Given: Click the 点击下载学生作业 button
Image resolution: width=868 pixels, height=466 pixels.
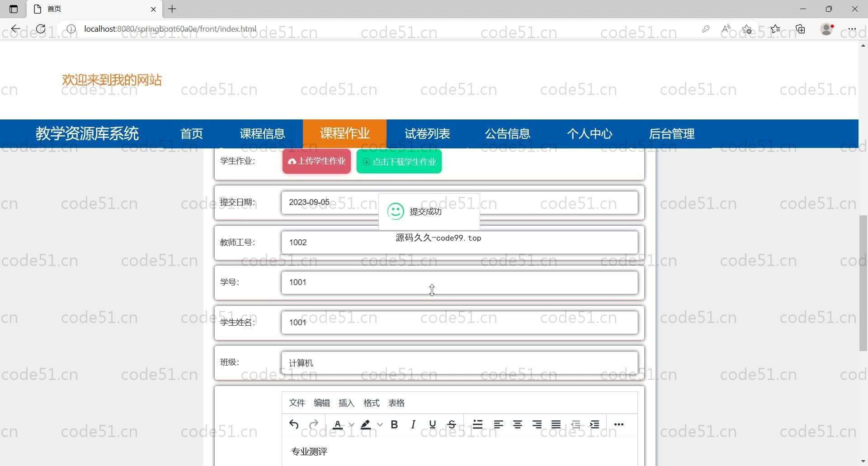Looking at the screenshot, I should click(x=399, y=162).
